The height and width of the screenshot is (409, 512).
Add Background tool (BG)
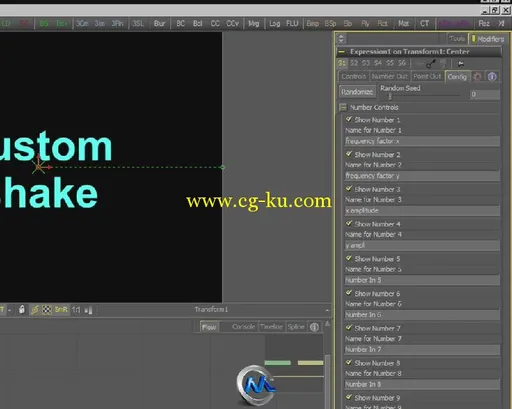point(44,24)
